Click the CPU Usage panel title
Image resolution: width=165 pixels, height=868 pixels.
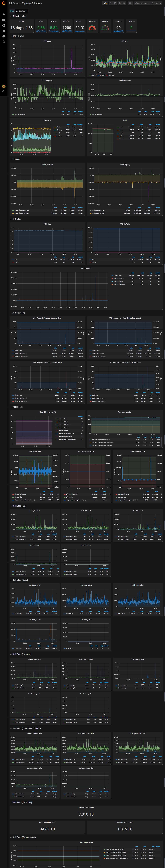point(47,41)
